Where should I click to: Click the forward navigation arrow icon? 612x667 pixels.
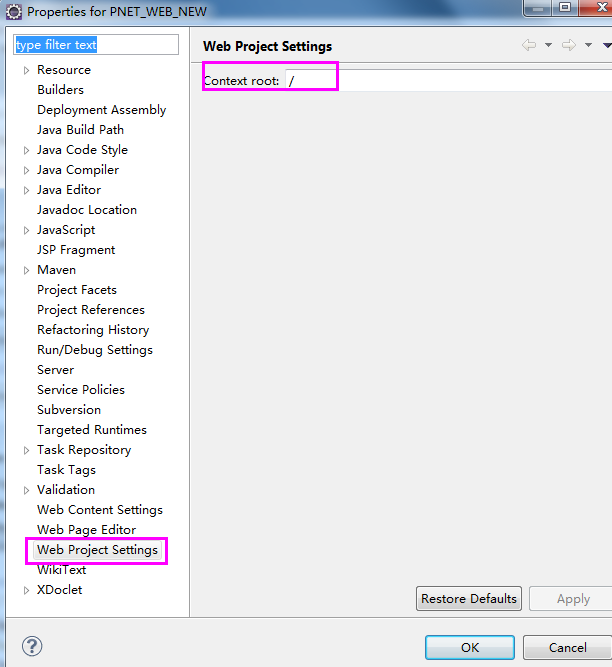(569, 45)
